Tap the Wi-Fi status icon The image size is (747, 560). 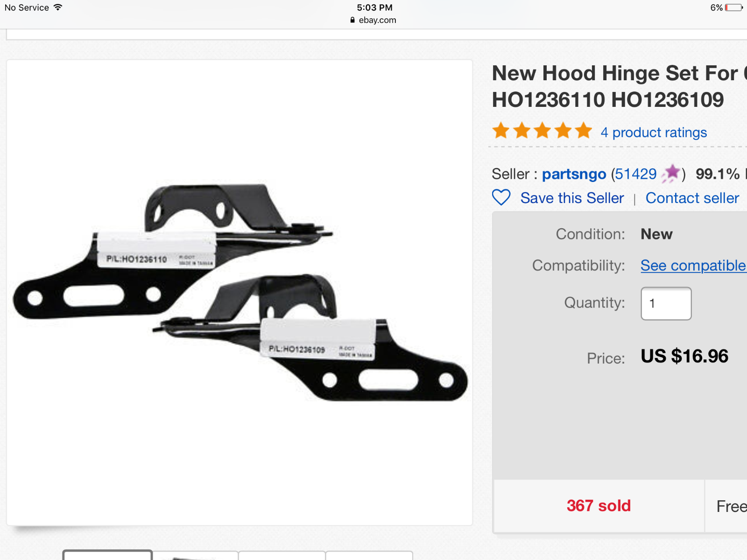point(58,7)
